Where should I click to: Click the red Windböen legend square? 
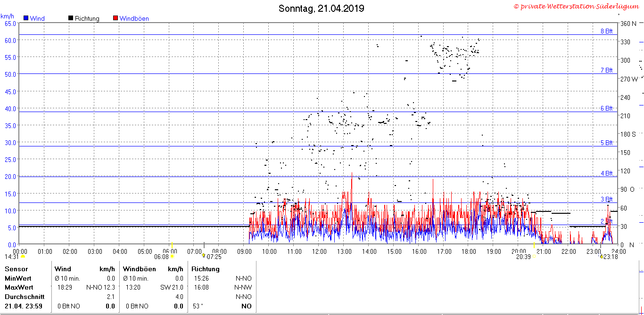coord(116,18)
